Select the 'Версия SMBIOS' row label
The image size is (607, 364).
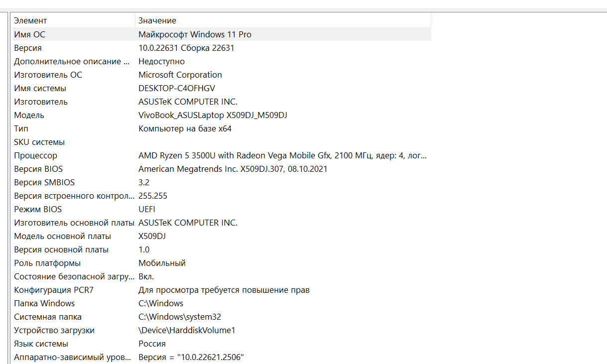(44, 182)
